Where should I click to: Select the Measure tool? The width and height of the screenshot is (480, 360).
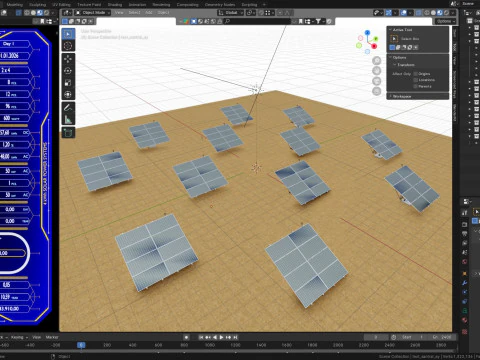click(68, 119)
